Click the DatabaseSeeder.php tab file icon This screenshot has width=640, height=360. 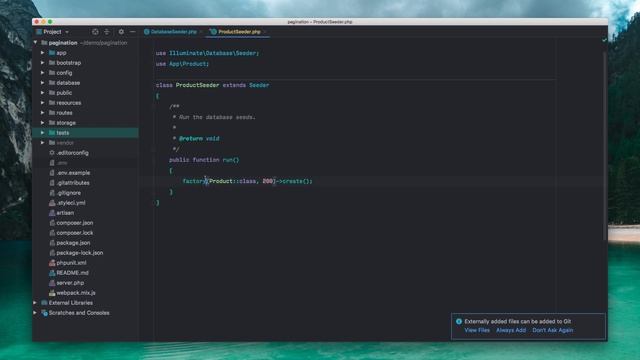[x=147, y=32]
